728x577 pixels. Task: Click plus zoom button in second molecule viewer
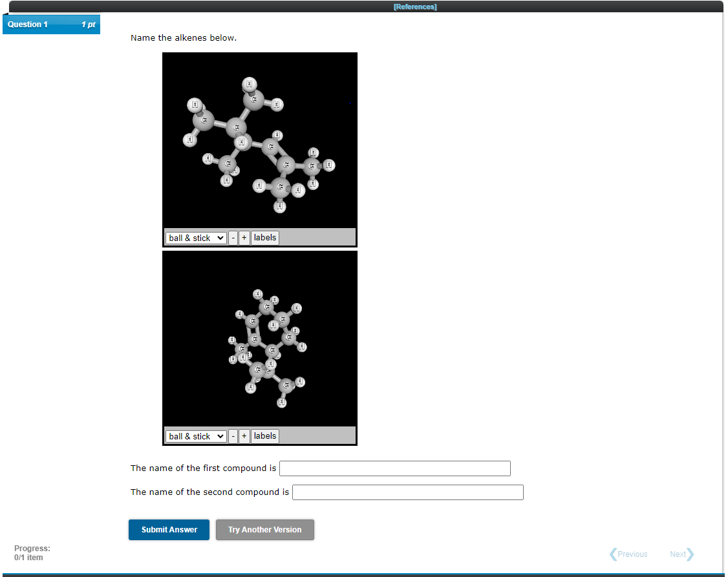pyautogui.click(x=244, y=436)
